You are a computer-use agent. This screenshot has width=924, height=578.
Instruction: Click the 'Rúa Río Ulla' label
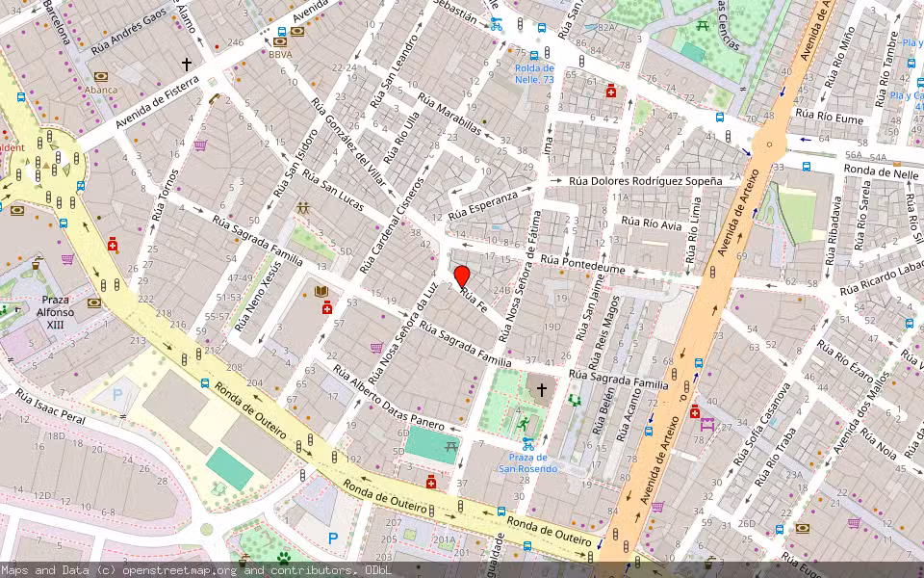[x=401, y=138]
